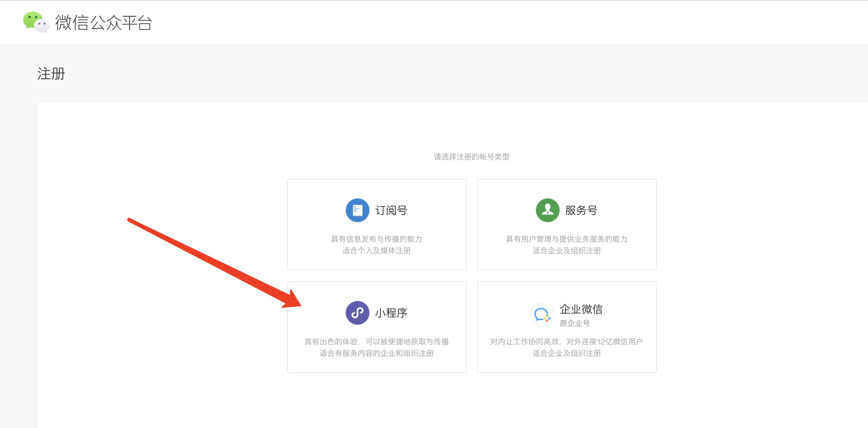
Task: Click 具有用户管理与提供业务服务的能力 description
Action: (566, 239)
